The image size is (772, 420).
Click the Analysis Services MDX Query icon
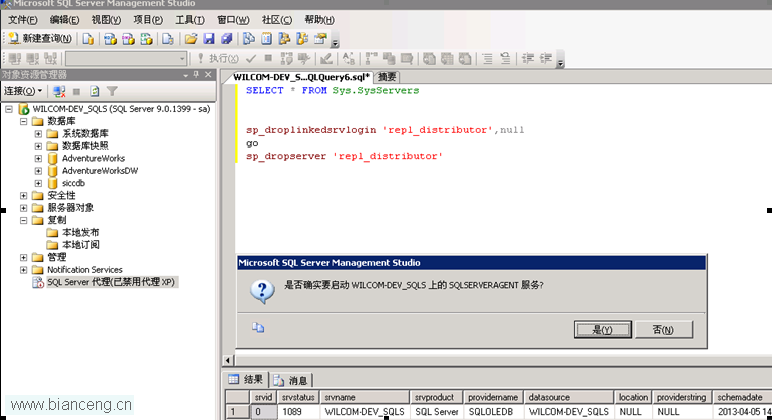pyautogui.click(x=110, y=38)
